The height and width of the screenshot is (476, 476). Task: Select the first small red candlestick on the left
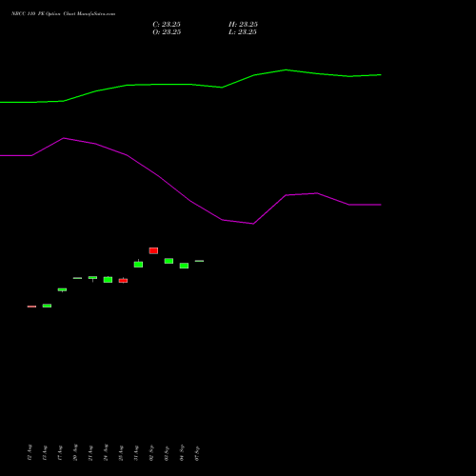31,307
